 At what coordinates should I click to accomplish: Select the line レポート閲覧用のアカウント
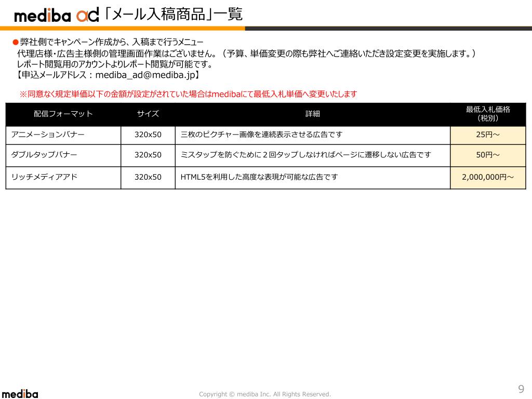(115, 64)
